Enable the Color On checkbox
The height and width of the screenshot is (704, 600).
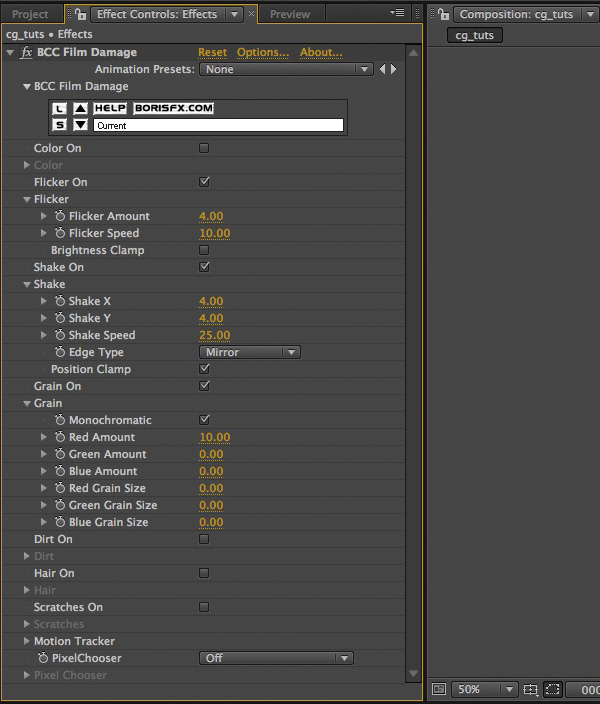click(x=204, y=148)
